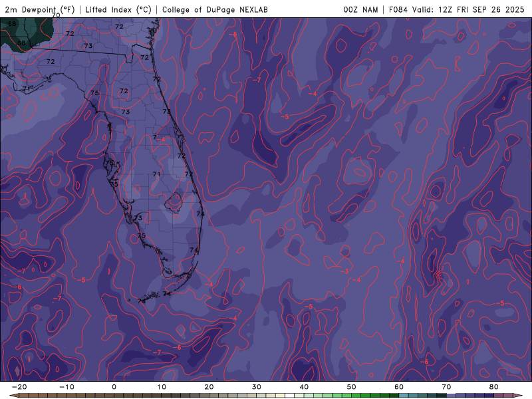Click the red "-3" lifted index contour label
The width and height of the screenshot is (532, 399).
[x=344, y=271]
